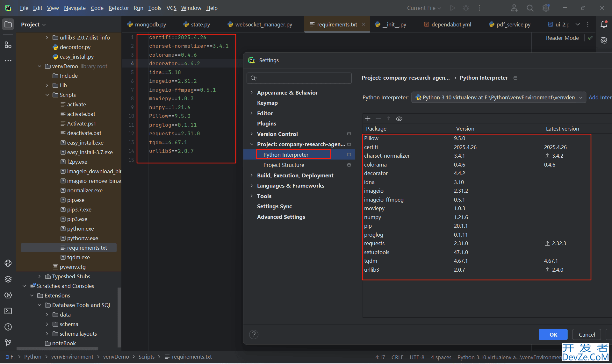The width and height of the screenshot is (612, 364).
Task: Open the run toolbar more actions menu
Action: 479,8
